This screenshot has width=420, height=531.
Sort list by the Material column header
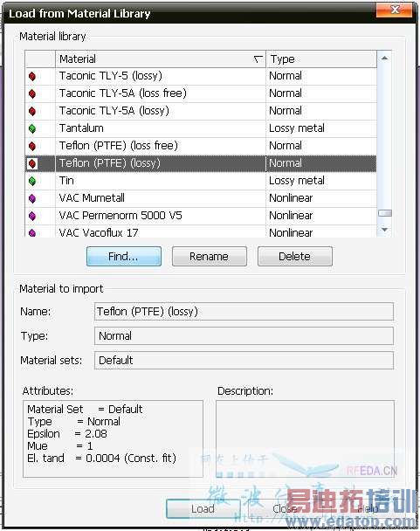[x=161, y=59]
